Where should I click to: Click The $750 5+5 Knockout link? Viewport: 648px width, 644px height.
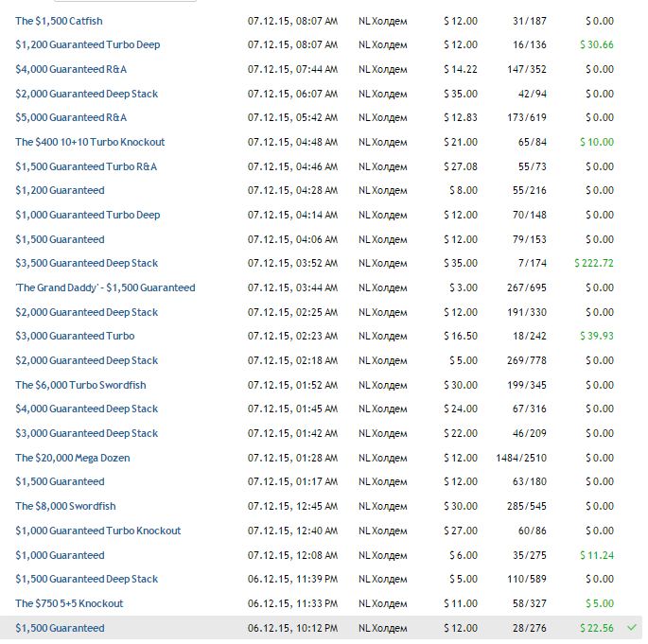(x=69, y=603)
